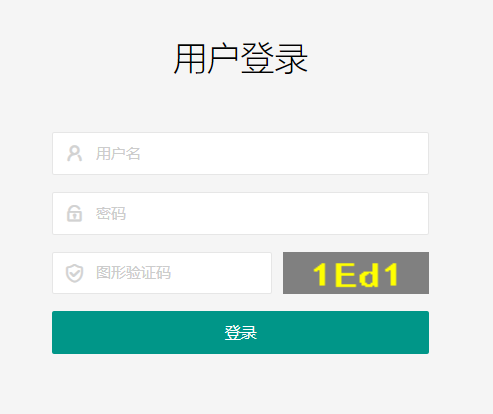Click the 用户登录 page heading
This screenshot has height=414, width=493.
240,59
